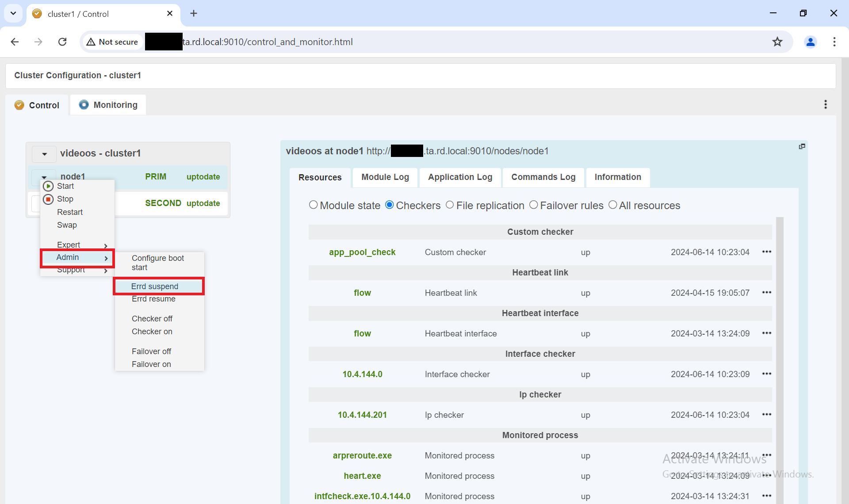Click the pop-out icon above the node1 panel
849x504 pixels.
(x=802, y=146)
